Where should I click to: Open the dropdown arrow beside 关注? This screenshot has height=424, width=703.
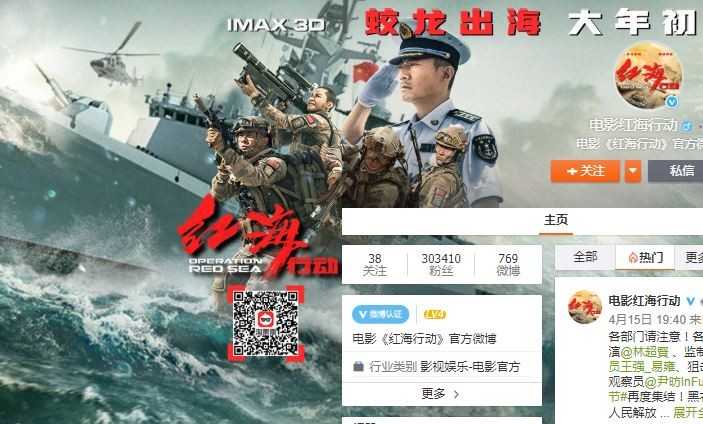tap(633, 171)
